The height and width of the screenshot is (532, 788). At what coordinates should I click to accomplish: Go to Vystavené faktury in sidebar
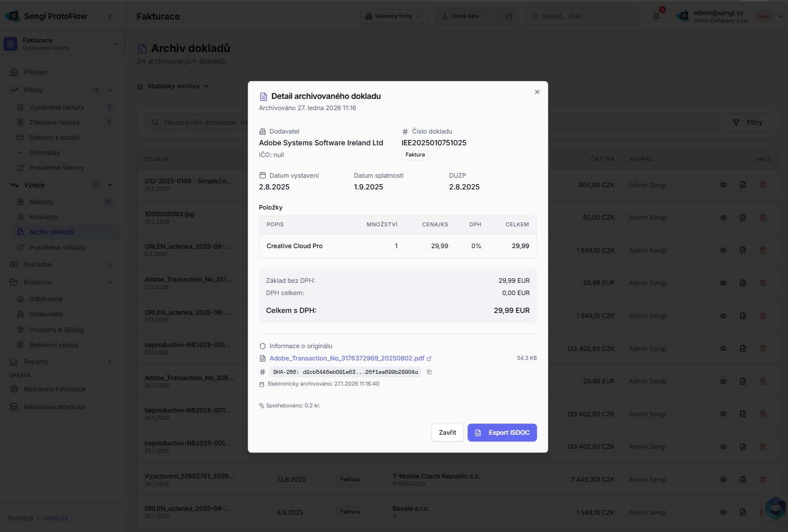pyautogui.click(x=56, y=107)
